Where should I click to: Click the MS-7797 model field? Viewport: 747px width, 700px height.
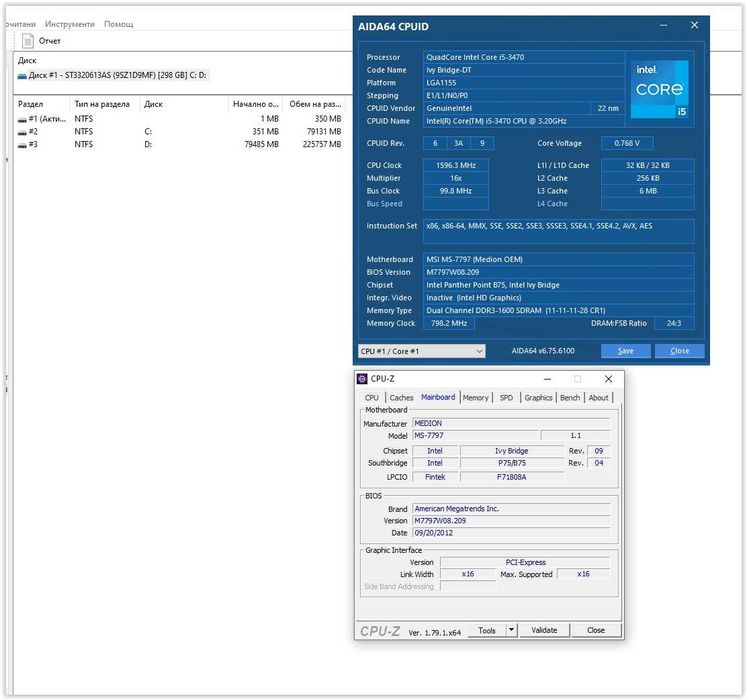475,436
